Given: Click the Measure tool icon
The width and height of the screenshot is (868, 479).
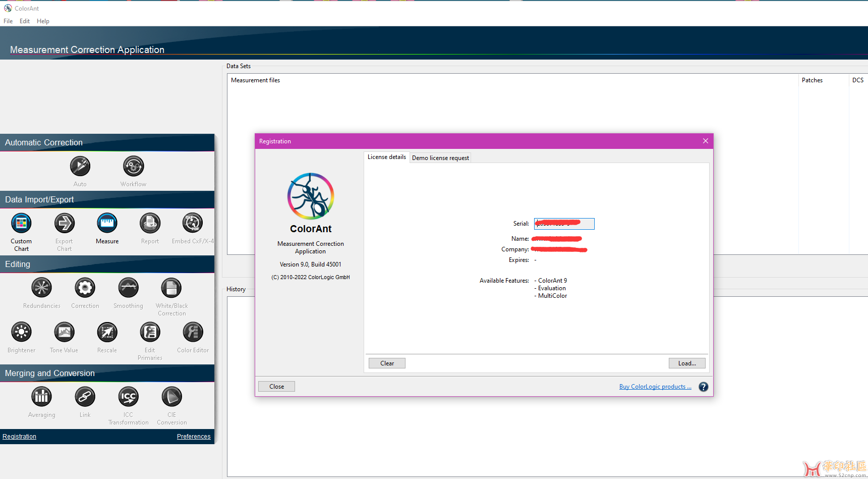Looking at the screenshot, I should 107,223.
